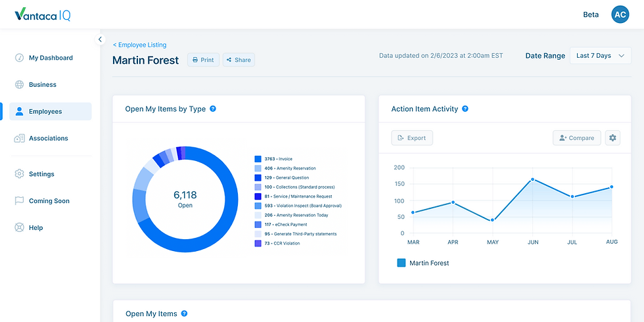This screenshot has height=322, width=644.
Task: Click the Collections (Standard process) swatch
Action: [x=258, y=187]
